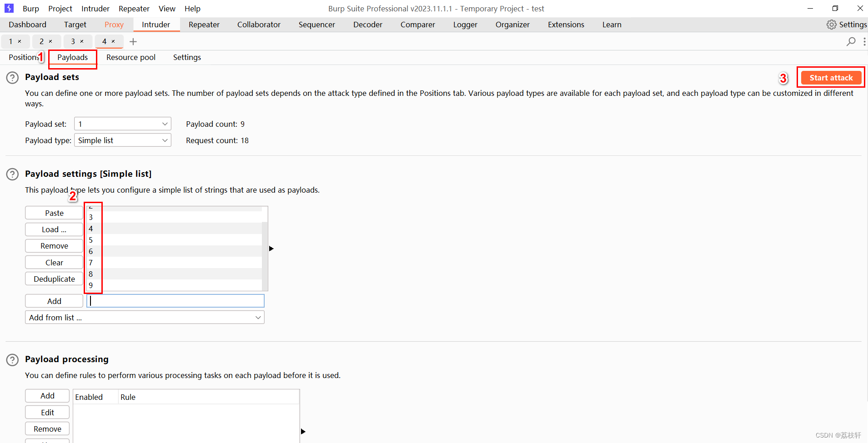Close Intruder tab 3
This screenshot has height=443, width=868.
(x=82, y=41)
